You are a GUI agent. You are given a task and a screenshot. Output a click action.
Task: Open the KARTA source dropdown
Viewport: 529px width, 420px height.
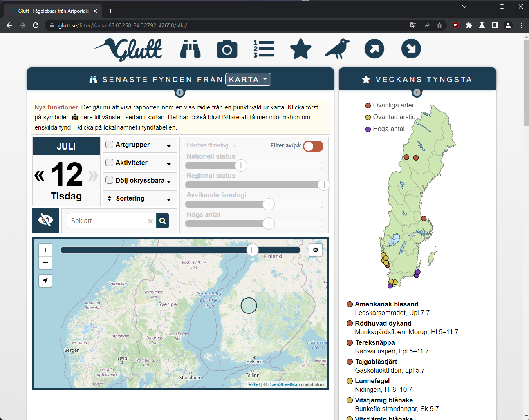pos(248,79)
